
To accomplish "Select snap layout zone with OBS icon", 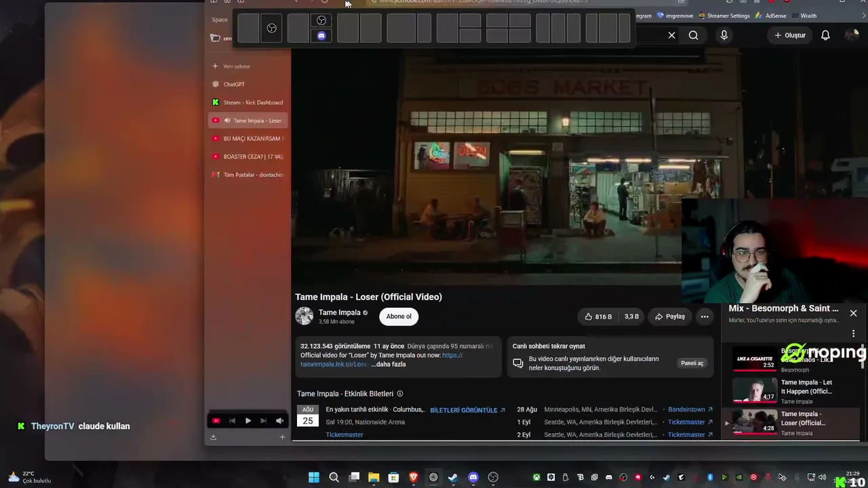I will pos(271,28).
